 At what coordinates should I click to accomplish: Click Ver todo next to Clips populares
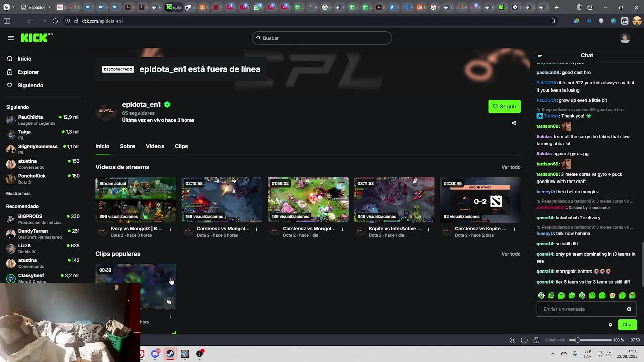click(511, 254)
